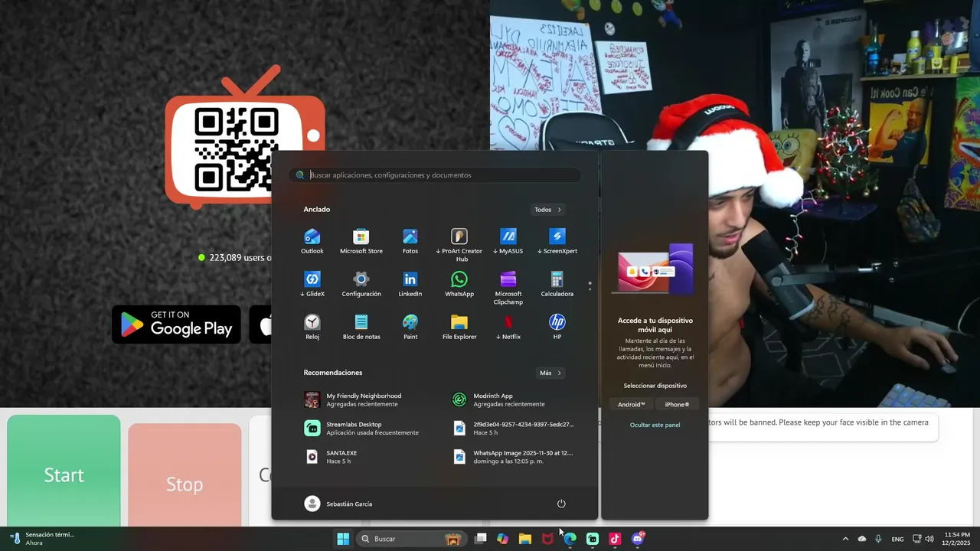The height and width of the screenshot is (551, 980).
Task: Open the Sensación térmica weather widget
Action: 42,539
